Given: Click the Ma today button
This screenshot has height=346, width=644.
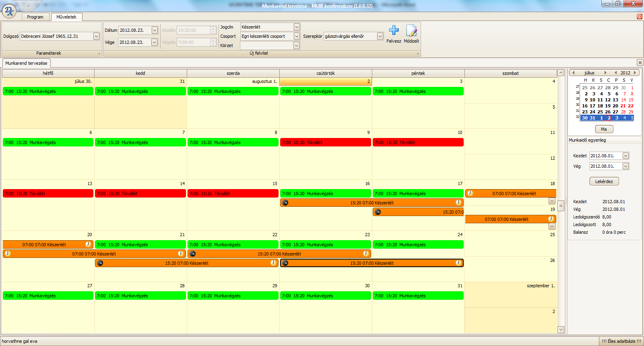Looking at the screenshot, I should [x=604, y=129].
